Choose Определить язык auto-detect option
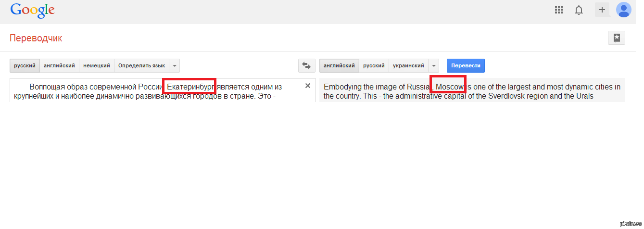Screen dimensions: 644x229 point(141,65)
